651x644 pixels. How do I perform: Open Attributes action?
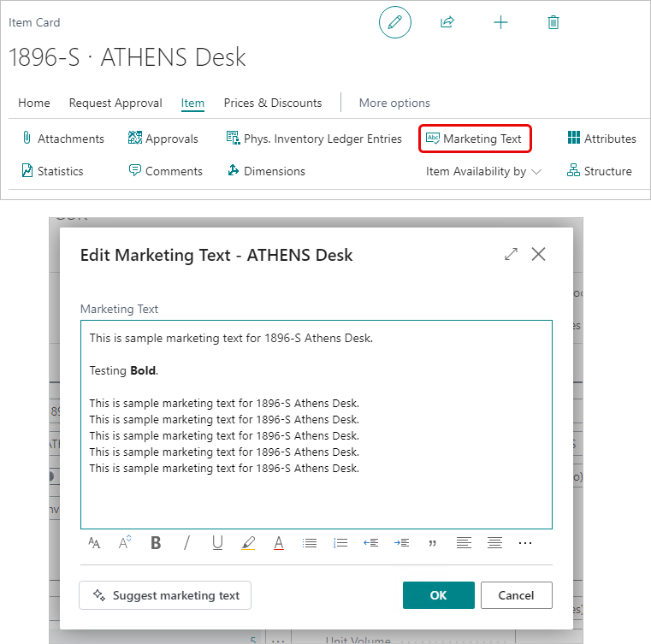601,139
